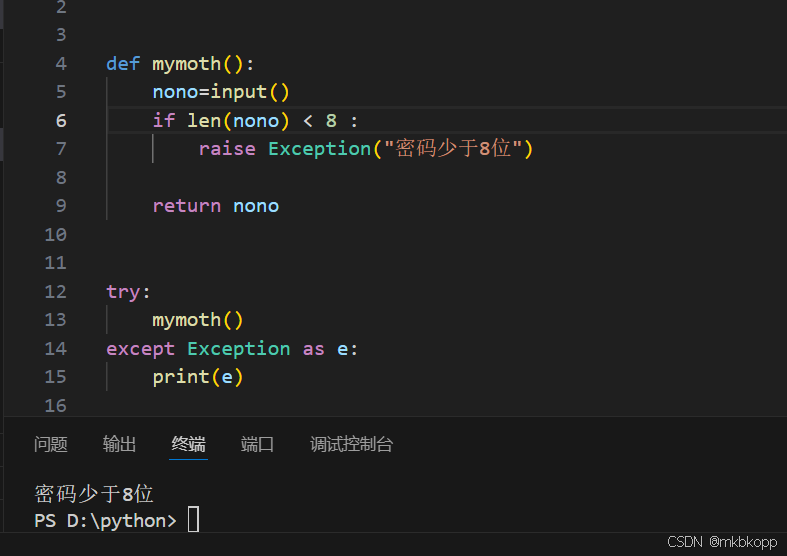The width and height of the screenshot is (787, 556).
Task: Click 'print(e)' on line 15
Action: 198,377
